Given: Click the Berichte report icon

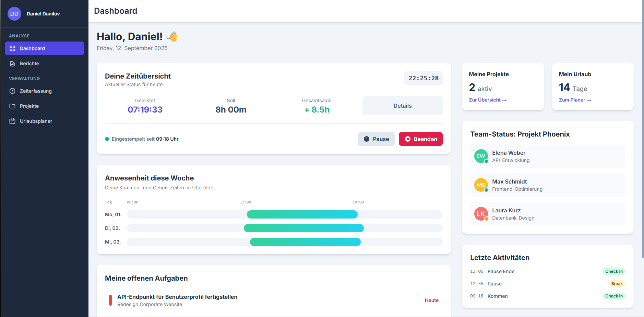Looking at the screenshot, I should coord(12,63).
